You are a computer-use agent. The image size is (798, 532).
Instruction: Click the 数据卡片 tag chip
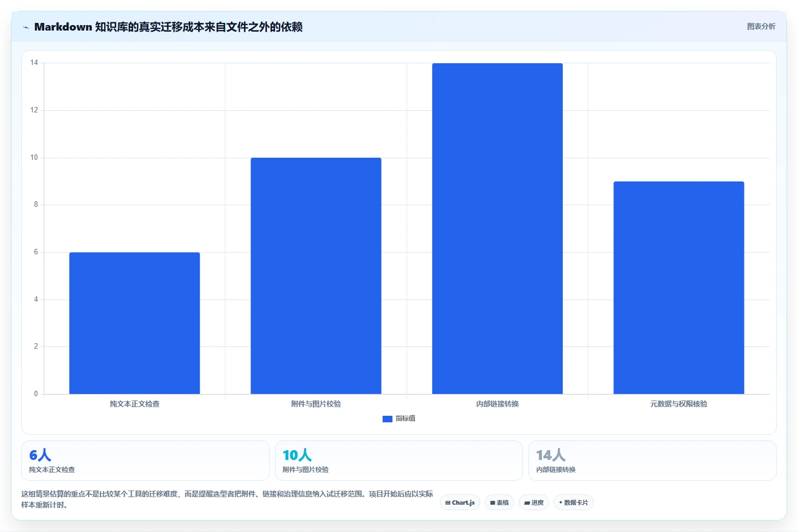click(574, 503)
